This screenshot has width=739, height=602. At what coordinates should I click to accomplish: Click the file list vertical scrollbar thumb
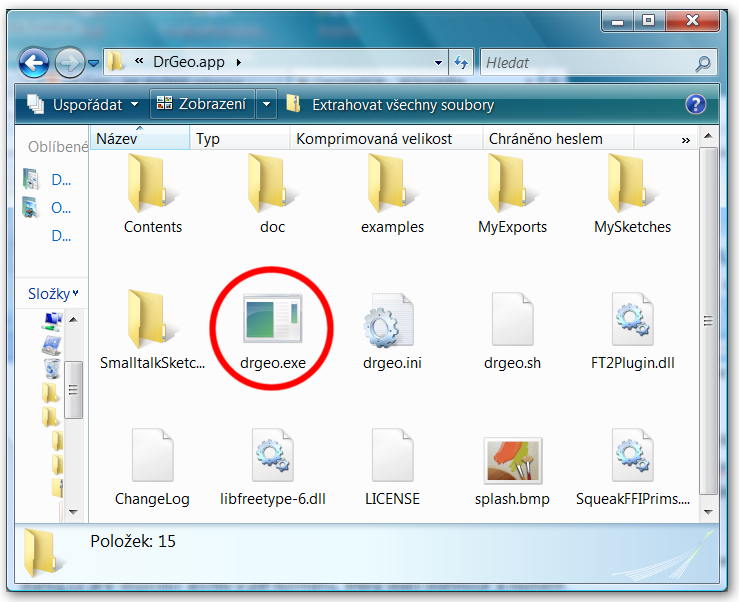click(x=708, y=321)
